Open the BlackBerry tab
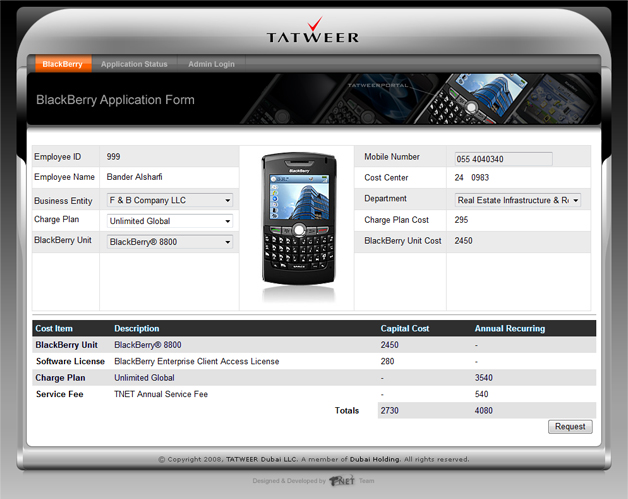 pyautogui.click(x=63, y=64)
